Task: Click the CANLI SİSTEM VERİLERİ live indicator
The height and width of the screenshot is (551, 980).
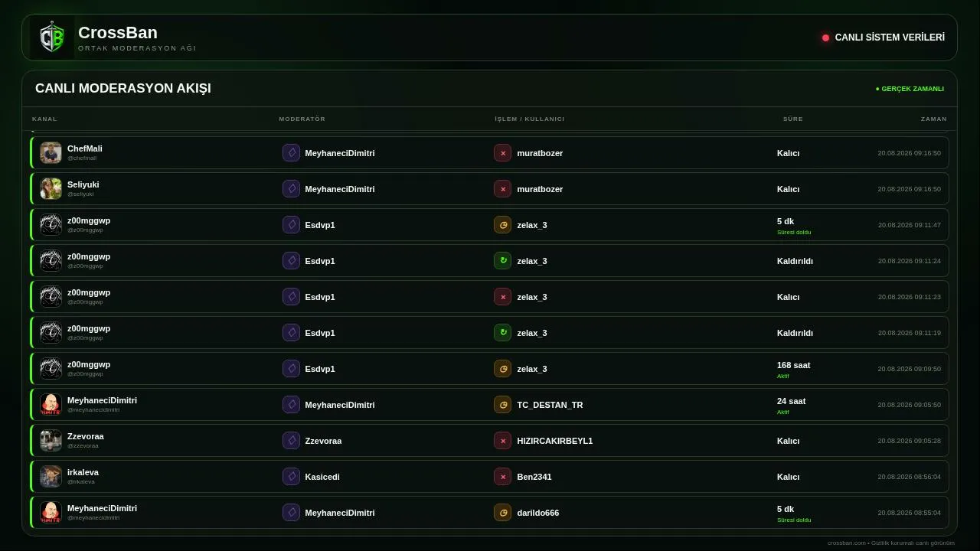Action: pyautogui.click(x=884, y=37)
